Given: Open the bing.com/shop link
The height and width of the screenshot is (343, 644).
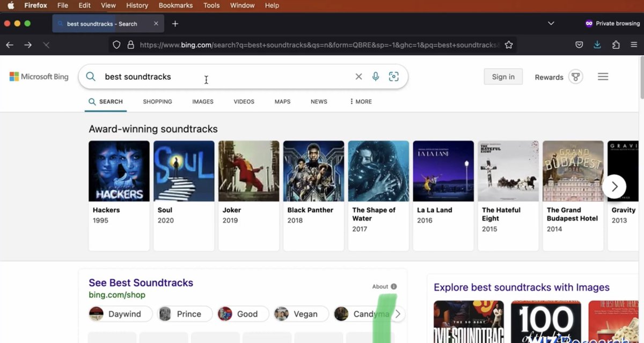Looking at the screenshot, I should 117,295.
